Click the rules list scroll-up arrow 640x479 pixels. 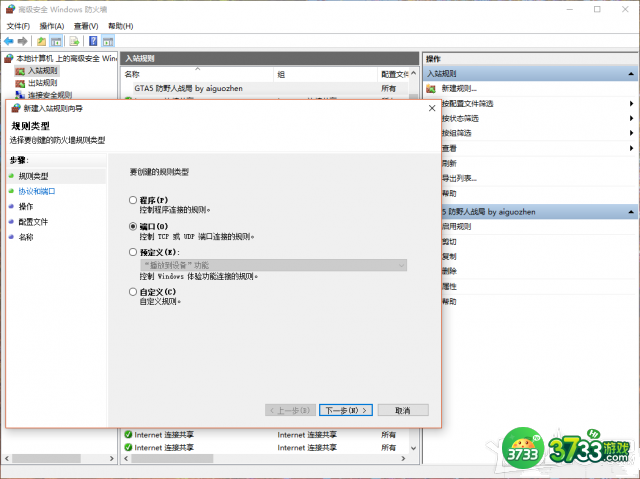pyautogui.click(x=413, y=73)
